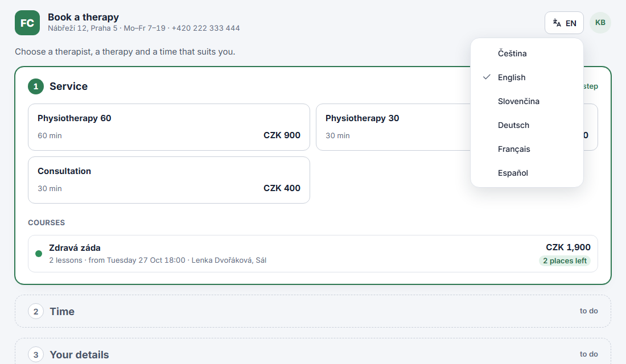
Task: Click the translate icon in language button
Action: pyautogui.click(x=557, y=23)
